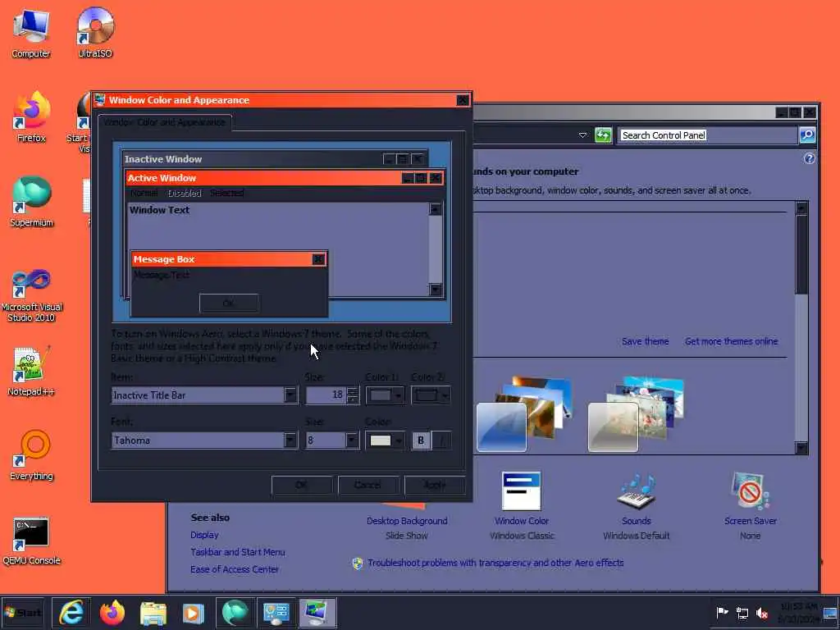Open the Notepad++ desktop shortcut
The height and width of the screenshot is (630, 840).
[x=31, y=371]
